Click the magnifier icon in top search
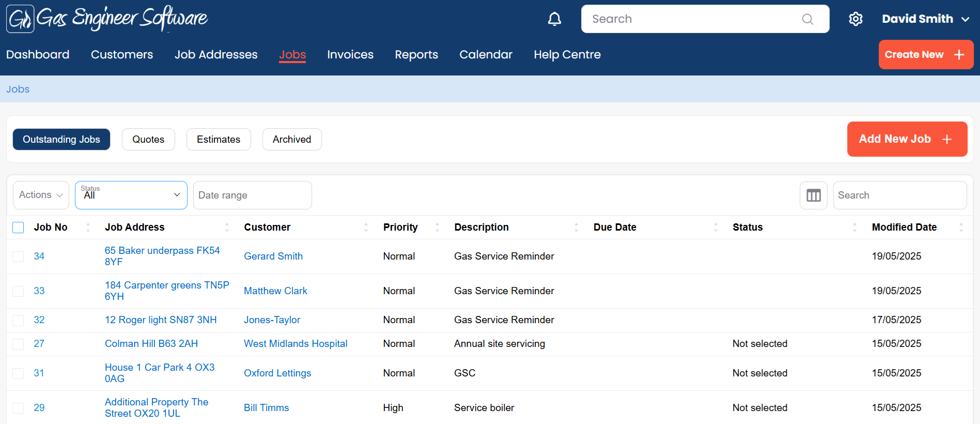 click(807, 19)
